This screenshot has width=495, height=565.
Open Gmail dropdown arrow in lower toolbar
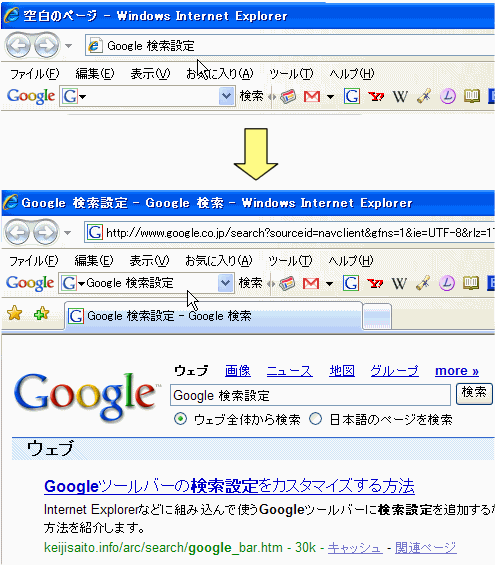coord(329,284)
